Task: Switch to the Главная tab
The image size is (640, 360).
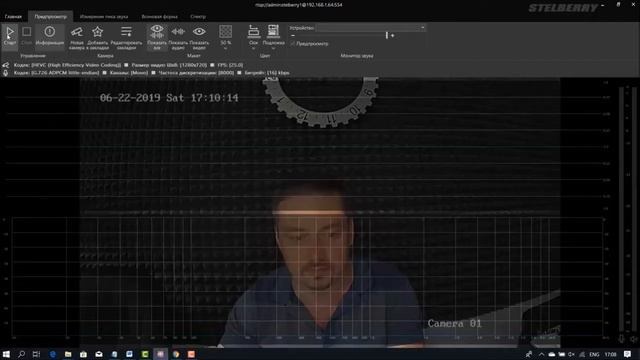Action: pos(13,17)
